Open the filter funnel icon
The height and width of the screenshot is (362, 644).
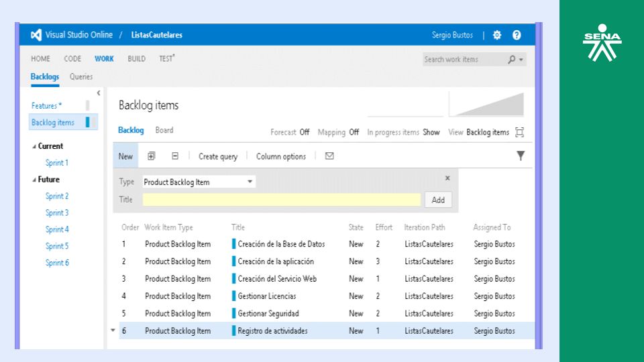[521, 156]
